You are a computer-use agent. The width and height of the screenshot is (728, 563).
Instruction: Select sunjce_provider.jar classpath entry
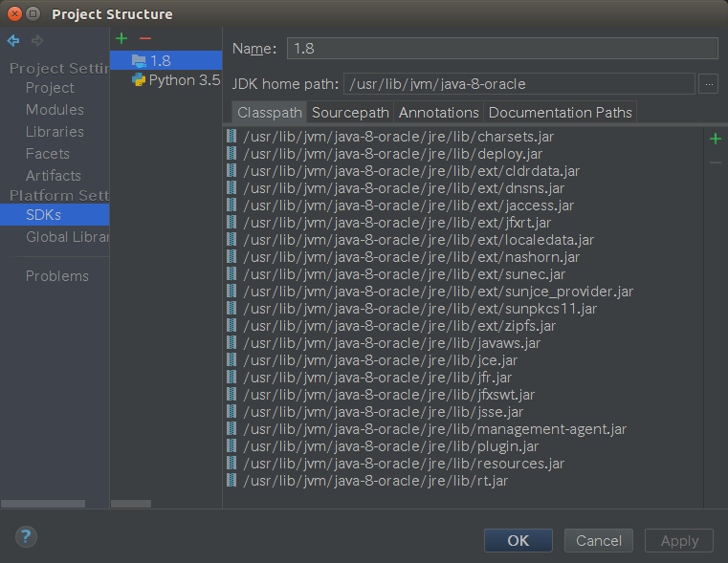[438, 291]
